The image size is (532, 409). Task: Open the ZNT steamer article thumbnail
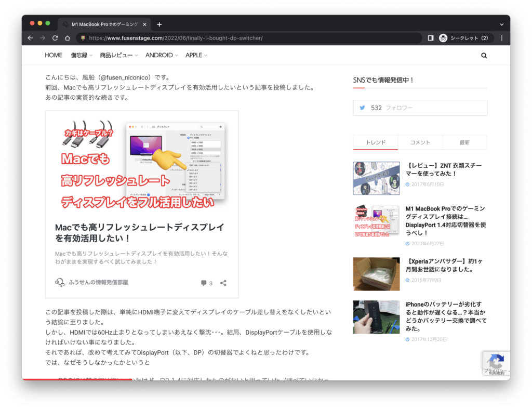[376, 178]
